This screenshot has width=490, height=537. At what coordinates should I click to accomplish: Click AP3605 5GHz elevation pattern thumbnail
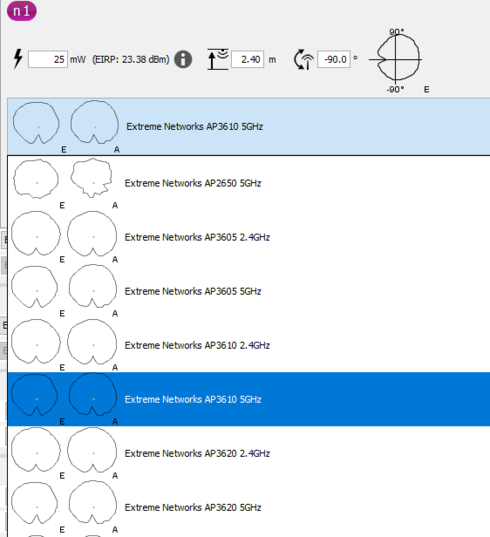pyautogui.click(x=35, y=287)
